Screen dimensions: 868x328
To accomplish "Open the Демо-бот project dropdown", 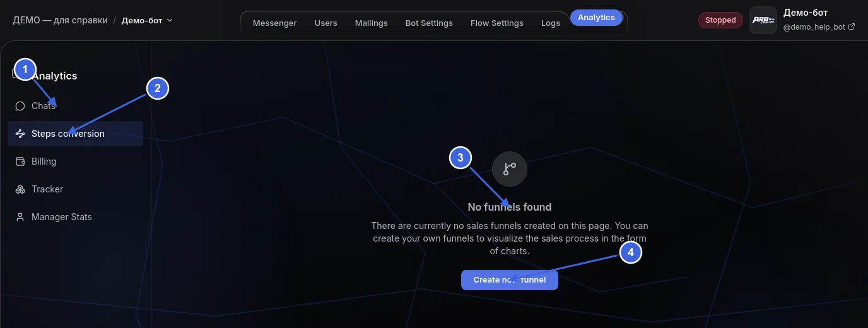I will point(147,20).
